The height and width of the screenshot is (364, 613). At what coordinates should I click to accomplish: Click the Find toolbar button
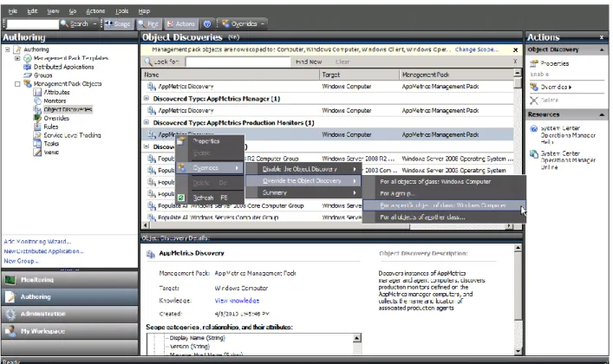(148, 24)
